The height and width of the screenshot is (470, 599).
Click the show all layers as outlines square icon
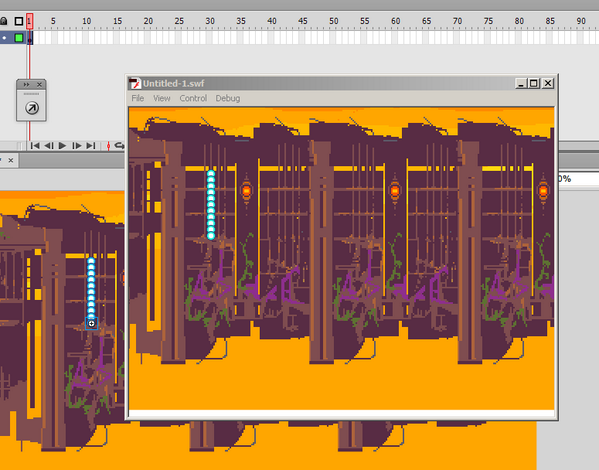coord(19,21)
